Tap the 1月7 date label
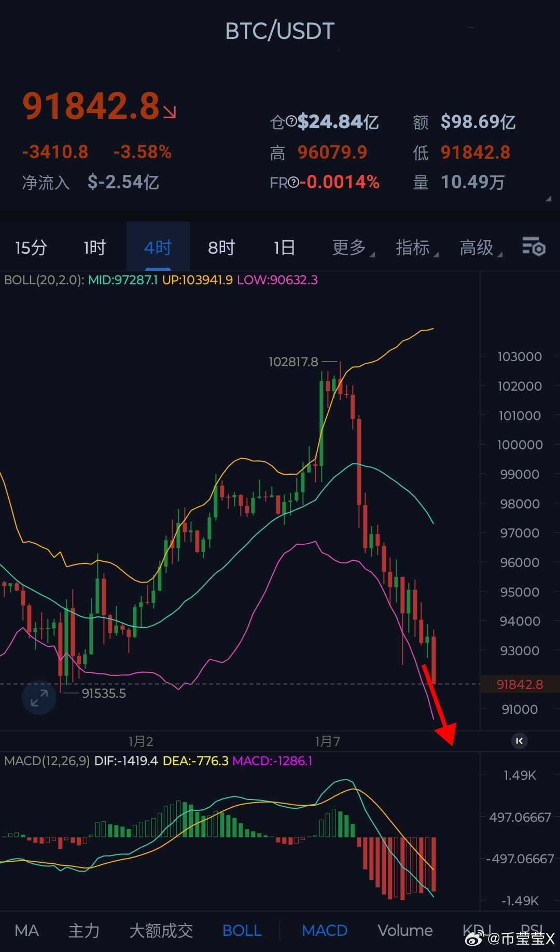The height and width of the screenshot is (952, 560). click(x=328, y=741)
